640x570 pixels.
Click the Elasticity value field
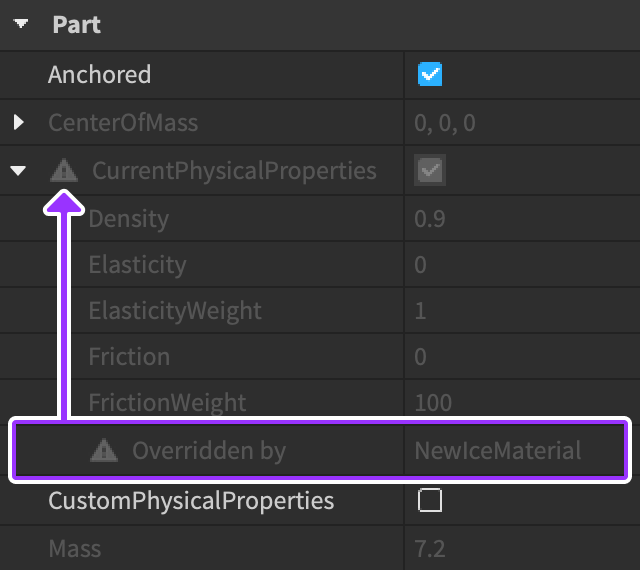(x=421, y=265)
